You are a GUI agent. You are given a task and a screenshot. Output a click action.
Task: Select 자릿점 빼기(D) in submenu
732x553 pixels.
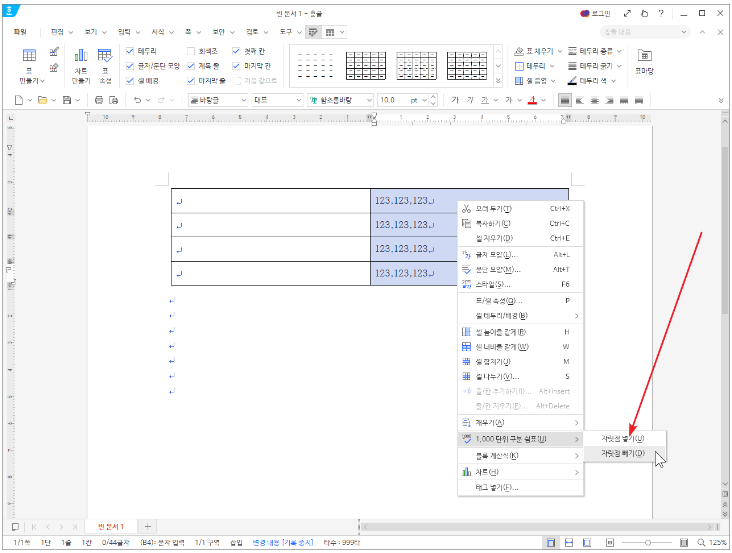(625, 454)
